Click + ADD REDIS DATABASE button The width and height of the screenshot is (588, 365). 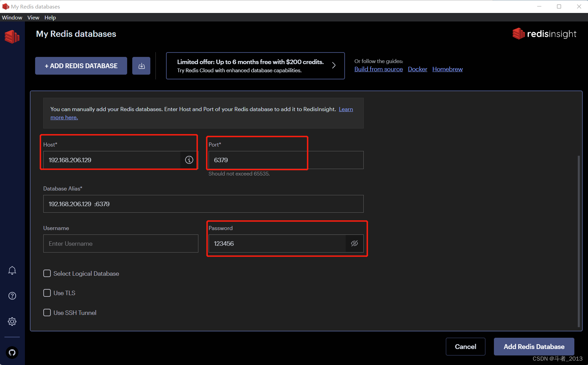[81, 66]
